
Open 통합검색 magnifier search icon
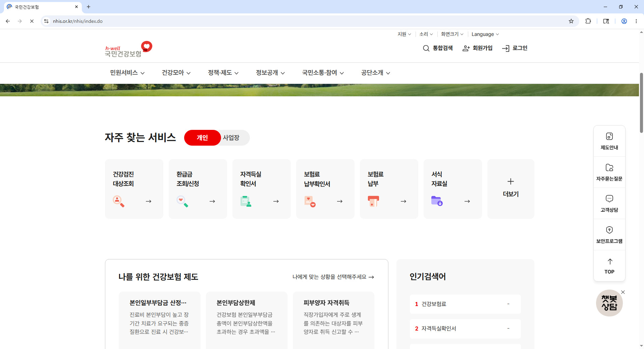426,48
